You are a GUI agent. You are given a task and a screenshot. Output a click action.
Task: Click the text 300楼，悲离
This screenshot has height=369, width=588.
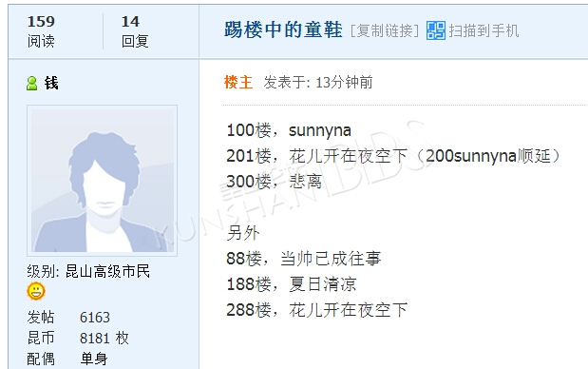[275, 182]
